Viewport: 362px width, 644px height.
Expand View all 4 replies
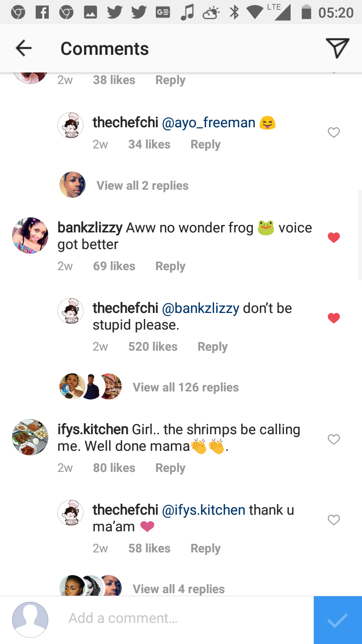coord(178,589)
